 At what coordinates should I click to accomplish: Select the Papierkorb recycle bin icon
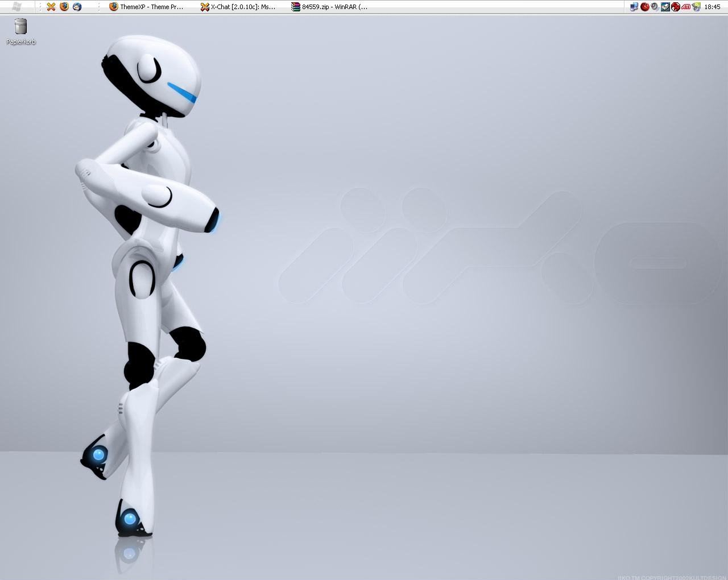point(21,32)
